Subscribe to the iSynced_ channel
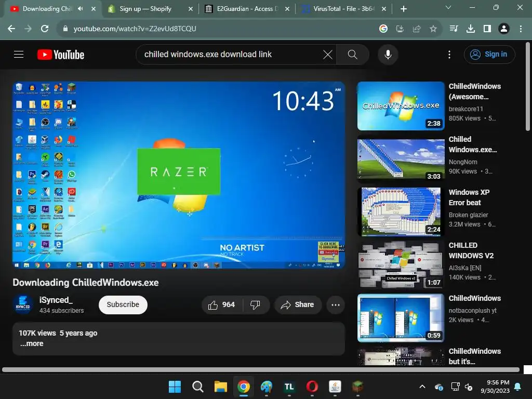The image size is (532, 399). pyautogui.click(x=123, y=304)
